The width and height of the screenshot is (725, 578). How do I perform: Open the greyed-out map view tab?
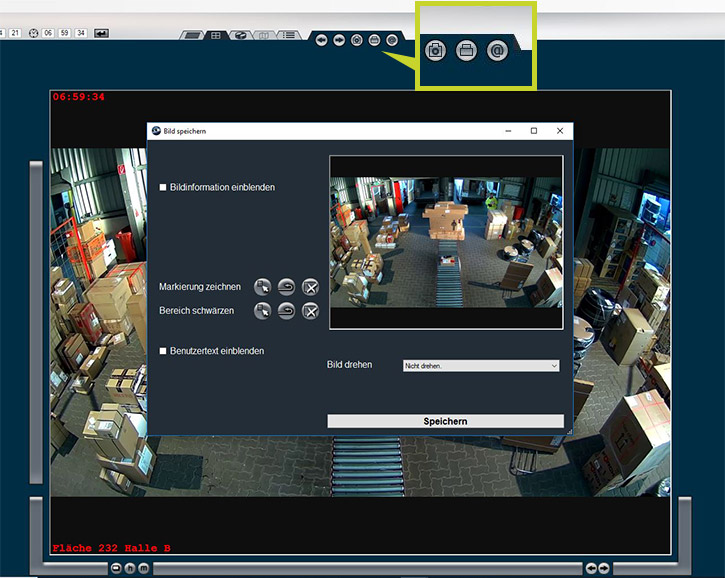pyautogui.click(x=264, y=35)
